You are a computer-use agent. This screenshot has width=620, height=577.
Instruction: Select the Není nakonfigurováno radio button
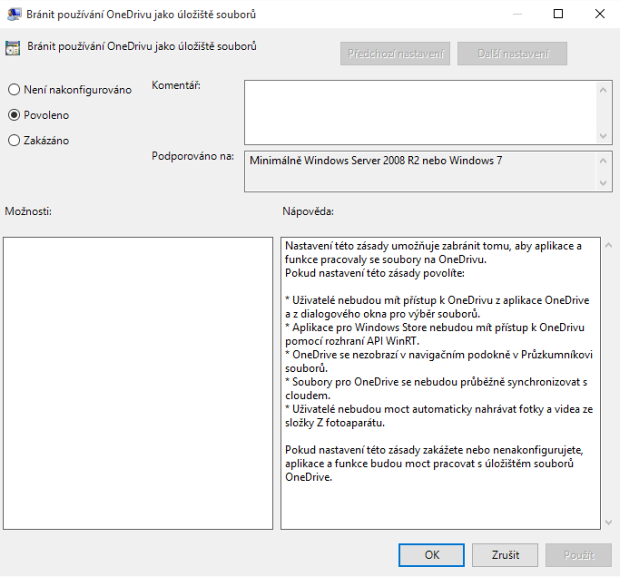coord(14,90)
